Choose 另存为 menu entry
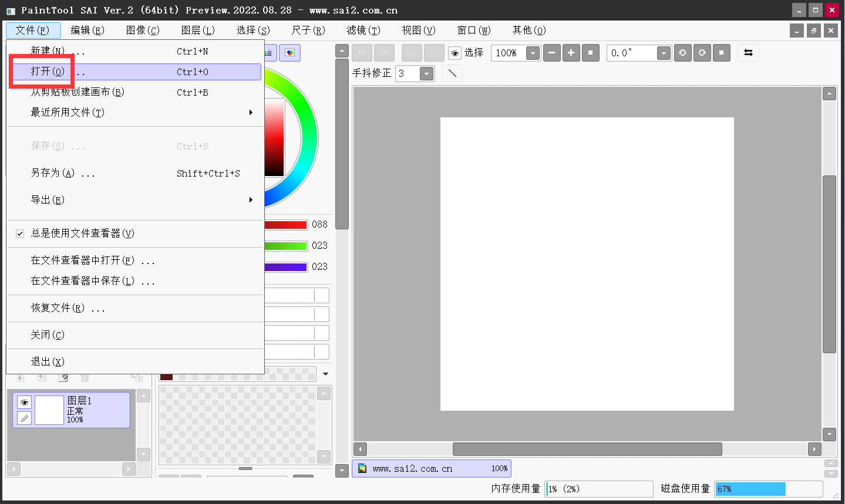Screen dimensions: 845x504 point(134,173)
